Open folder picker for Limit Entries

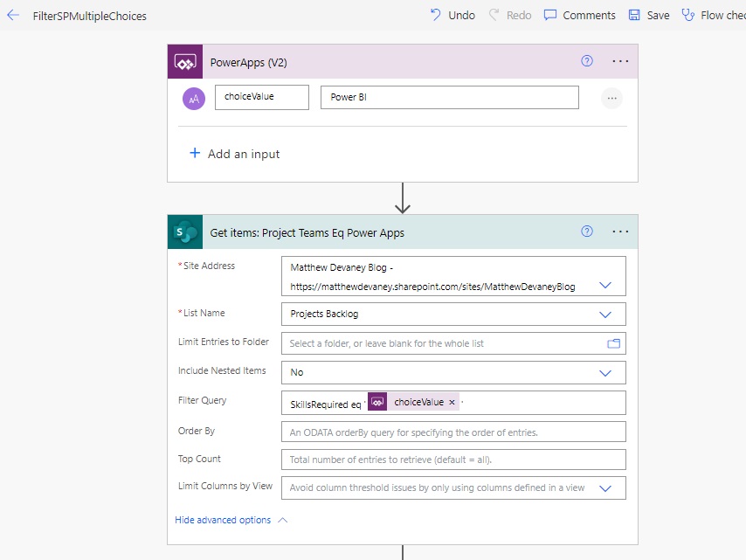[614, 343]
